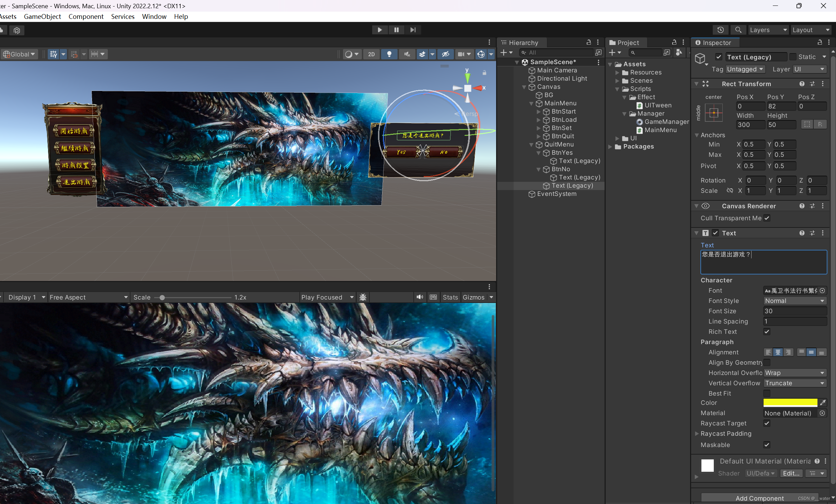The image size is (836, 504).
Task: Toggle scene audio mute icon
Action: [x=407, y=54]
